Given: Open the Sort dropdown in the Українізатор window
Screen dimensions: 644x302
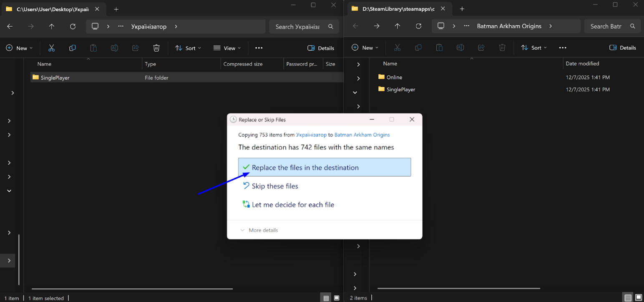Looking at the screenshot, I should coord(188,48).
